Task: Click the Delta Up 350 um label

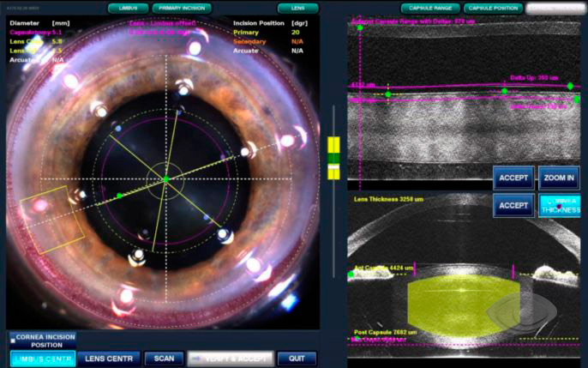Action: pos(534,78)
